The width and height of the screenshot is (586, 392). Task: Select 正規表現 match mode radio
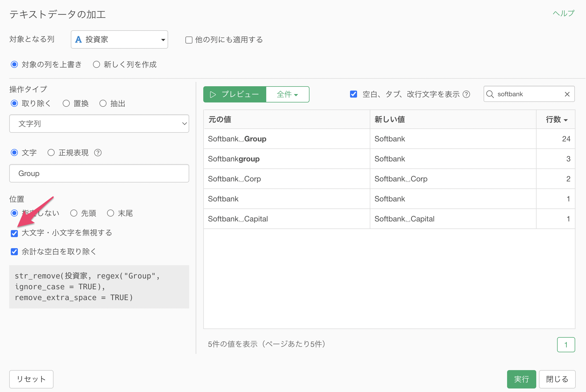point(51,152)
